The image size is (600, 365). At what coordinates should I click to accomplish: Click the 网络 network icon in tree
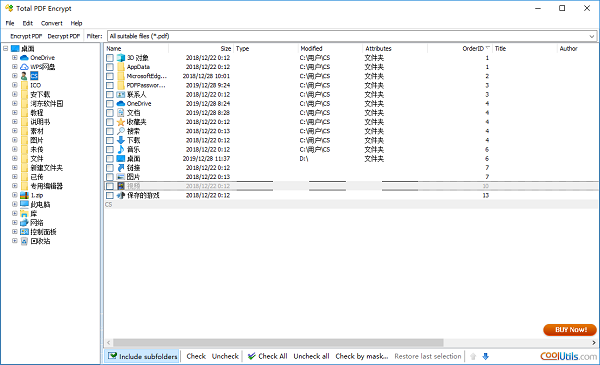(x=24, y=223)
